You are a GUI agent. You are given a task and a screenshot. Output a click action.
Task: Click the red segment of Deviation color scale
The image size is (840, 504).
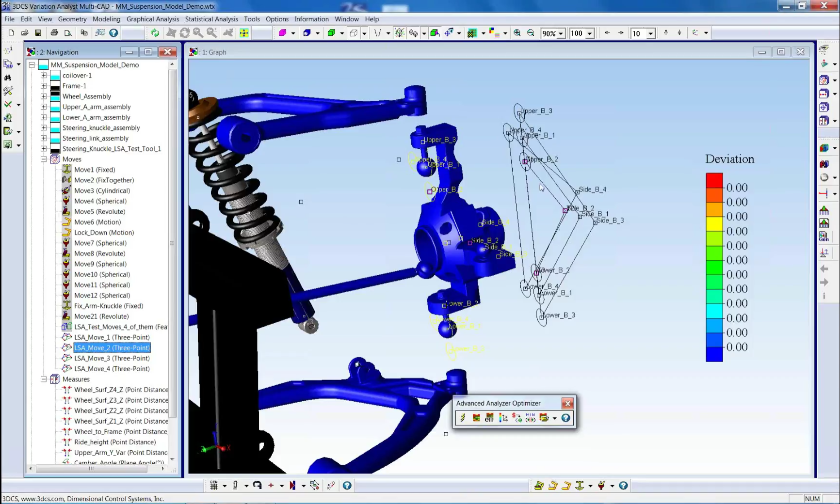point(714,180)
